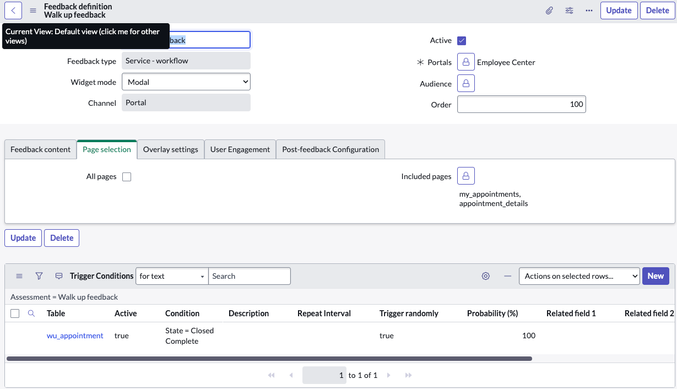Click the header Update button
The width and height of the screenshot is (677, 389).
click(x=619, y=10)
